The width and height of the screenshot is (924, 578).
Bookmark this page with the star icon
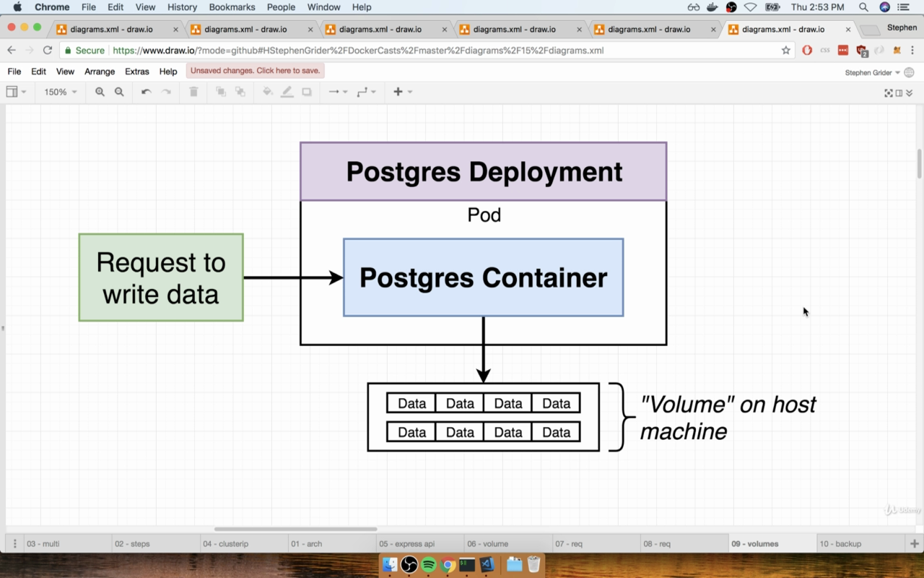[786, 51]
